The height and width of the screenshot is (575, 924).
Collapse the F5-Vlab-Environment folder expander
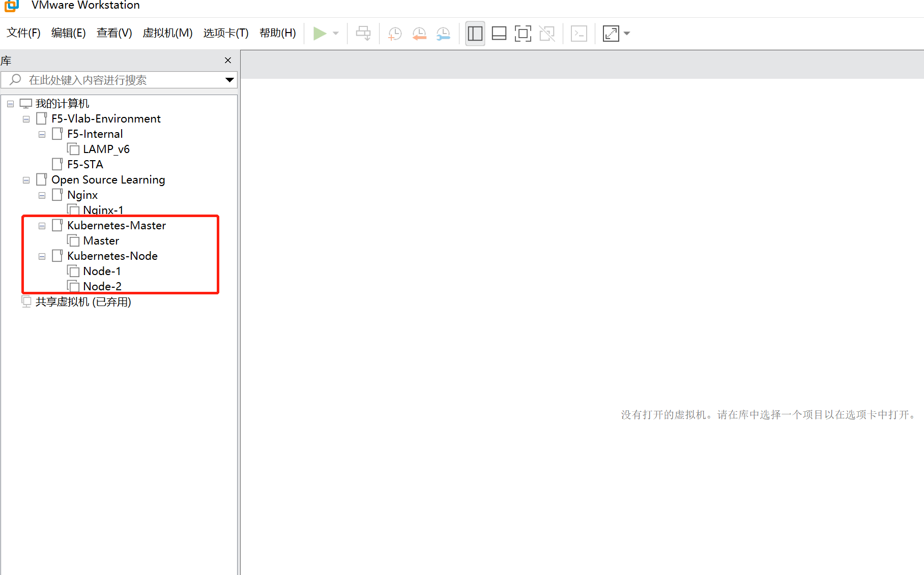tap(26, 119)
